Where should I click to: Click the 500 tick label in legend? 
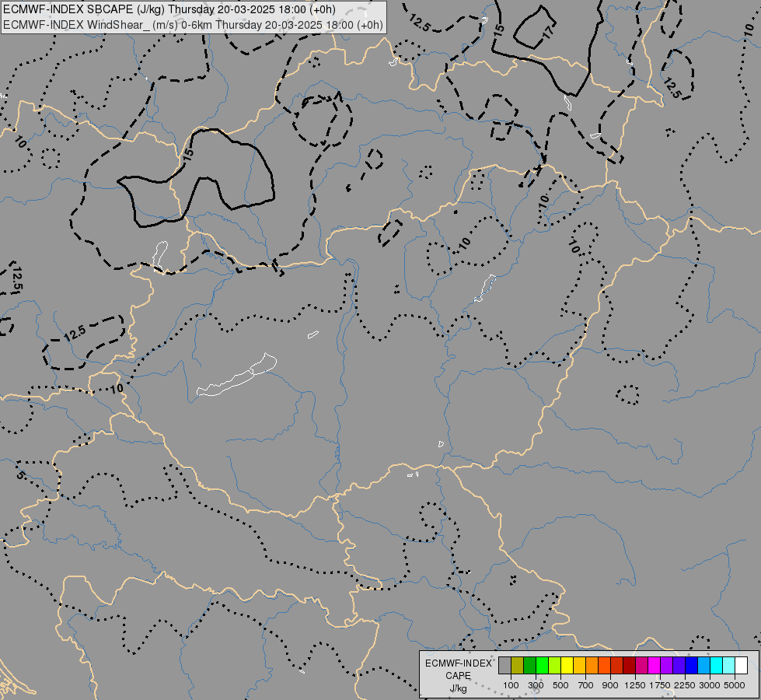[x=560, y=685]
